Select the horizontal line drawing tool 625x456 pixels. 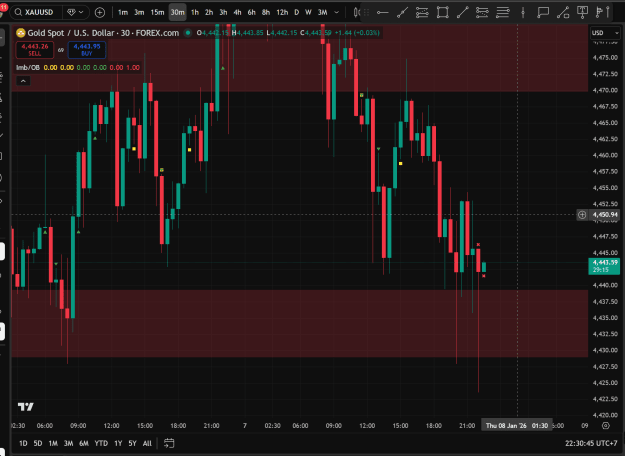[382, 12]
